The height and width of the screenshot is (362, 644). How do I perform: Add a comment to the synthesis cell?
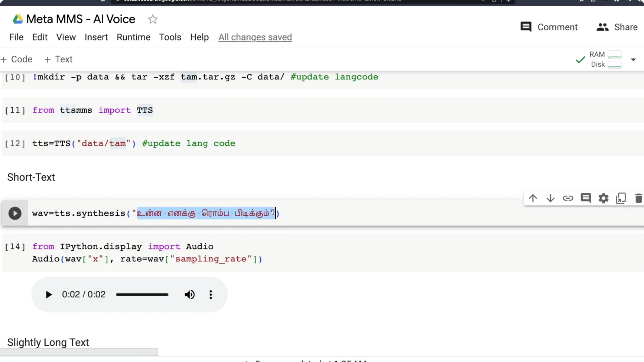(586, 198)
